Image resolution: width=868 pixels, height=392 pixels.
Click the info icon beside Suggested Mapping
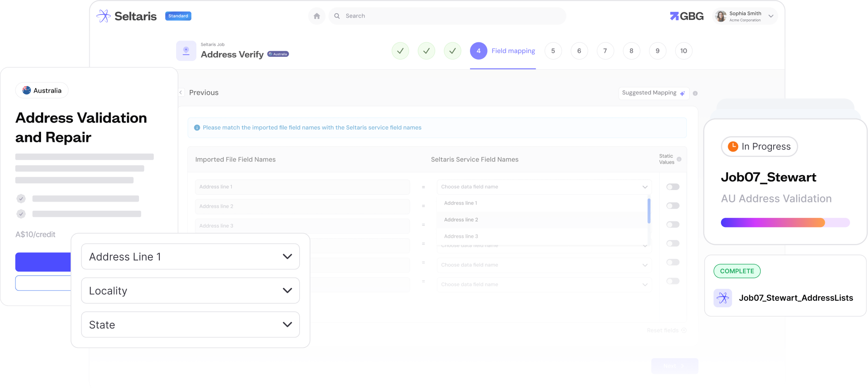coord(695,93)
